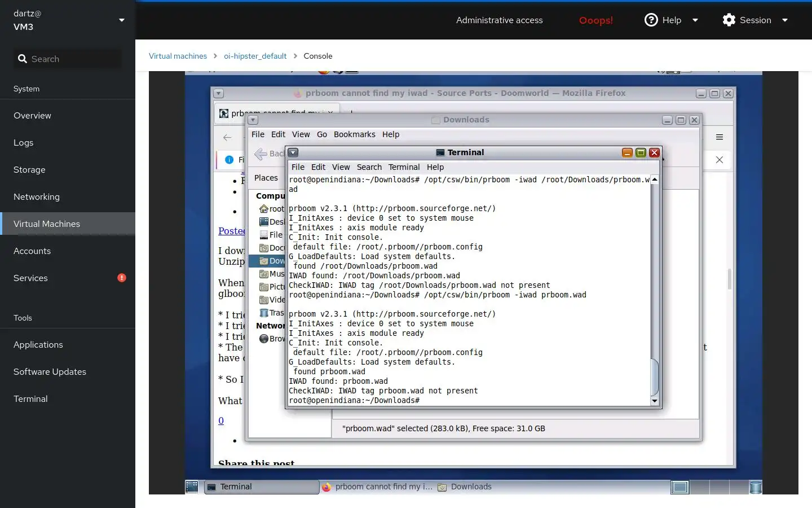Select Music folder in Places sidebar
Screen dimensions: 812x508
click(272, 274)
